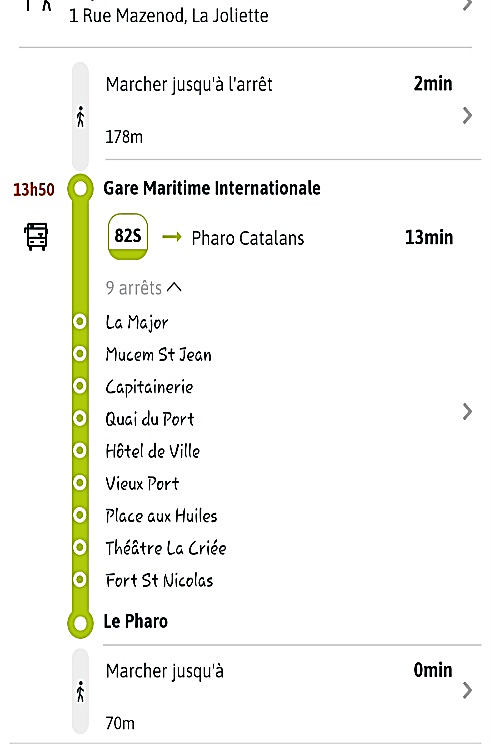Screen dimensions: 491x744
Task: Tap the Gare Maritime Internationale stop circle
Action: [x=80, y=189]
